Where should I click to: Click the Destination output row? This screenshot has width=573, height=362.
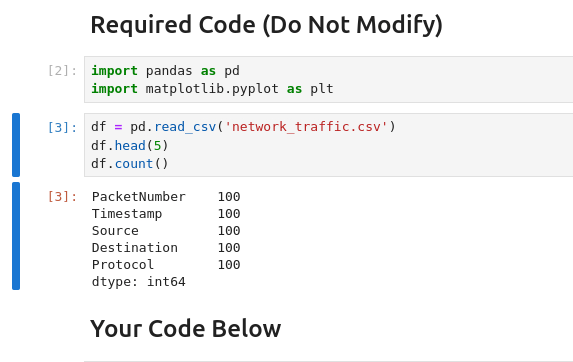pyautogui.click(x=166, y=248)
